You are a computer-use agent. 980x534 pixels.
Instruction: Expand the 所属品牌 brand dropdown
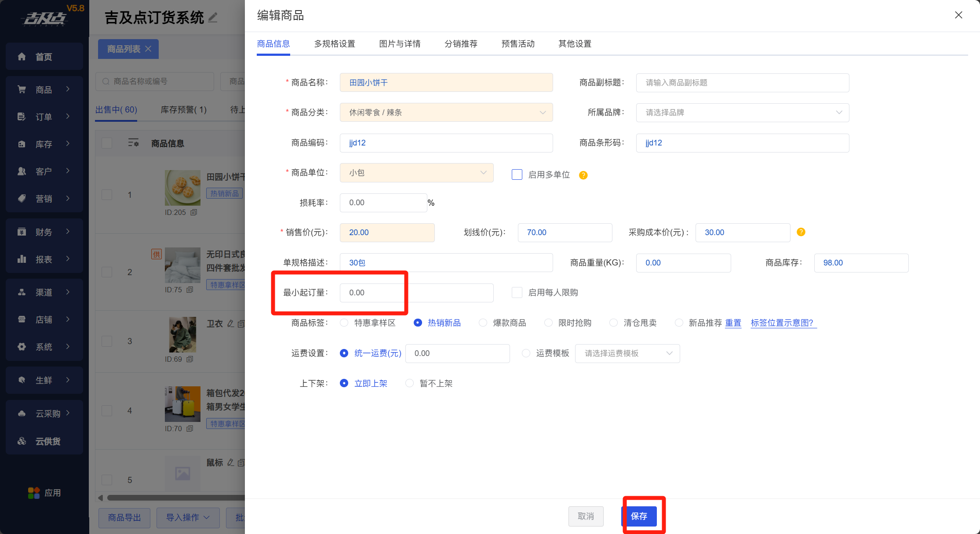click(x=742, y=113)
